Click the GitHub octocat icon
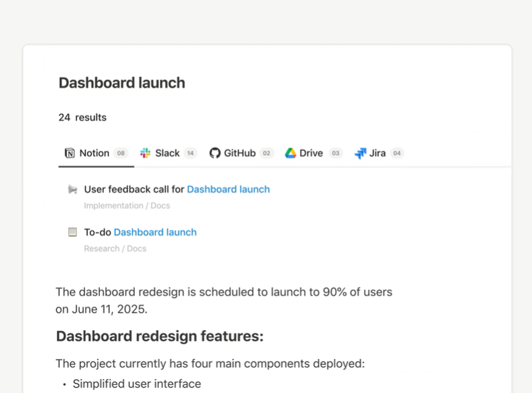The image size is (532, 393). coord(214,153)
